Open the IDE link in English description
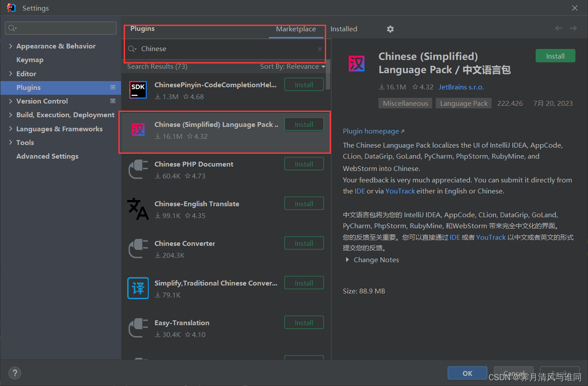 [x=360, y=191]
